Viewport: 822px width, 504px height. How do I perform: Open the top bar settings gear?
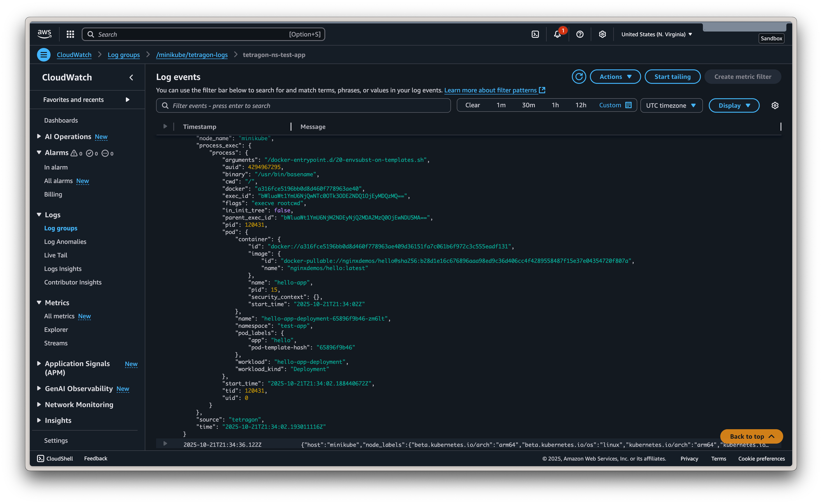click(603, 35)
